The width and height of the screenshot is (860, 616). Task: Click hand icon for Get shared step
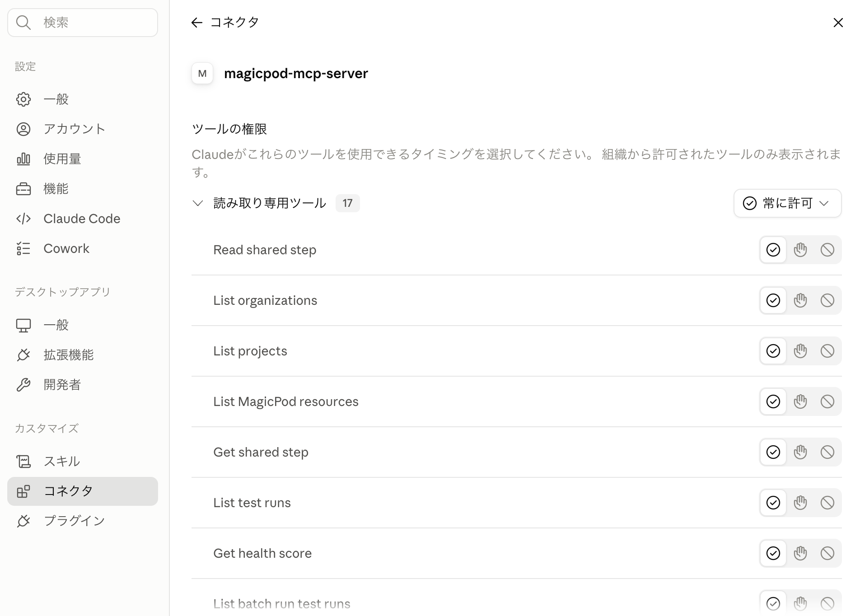(x=800, y=452)
